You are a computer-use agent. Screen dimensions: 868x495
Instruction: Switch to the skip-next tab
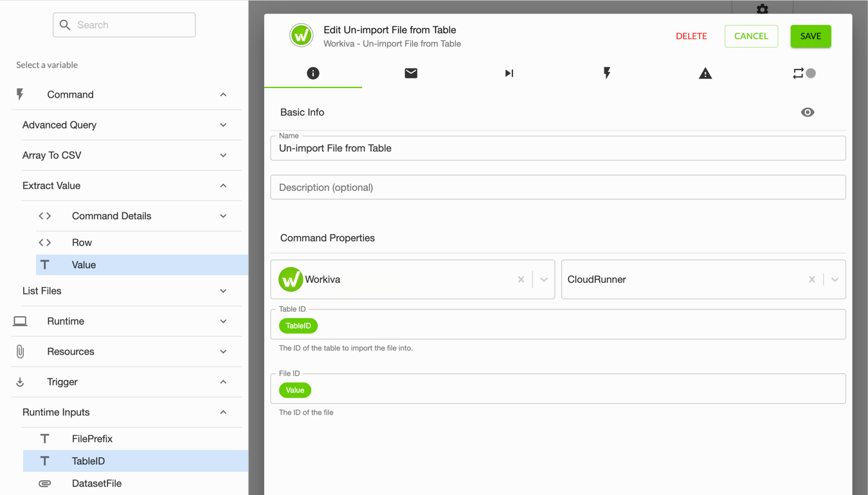[x=509, y=73]
